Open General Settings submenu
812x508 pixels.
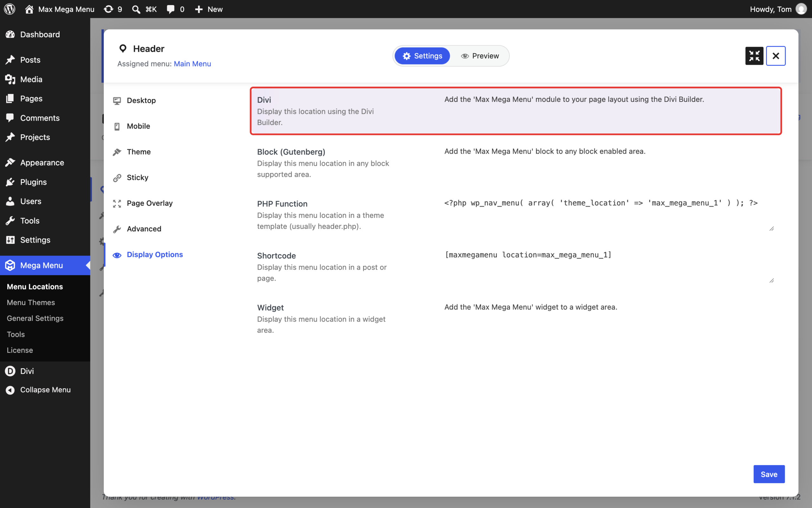click(x=35, y=318)
